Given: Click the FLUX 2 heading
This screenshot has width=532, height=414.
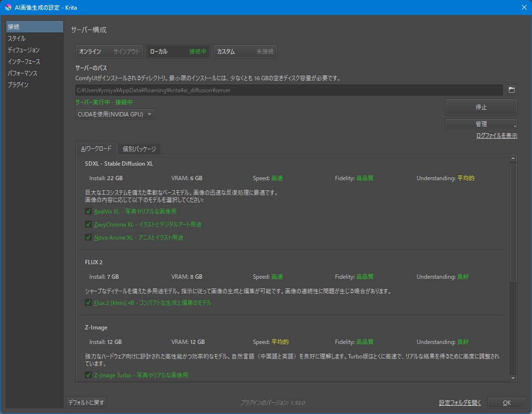Looking at the screenshot, I should (x=94, y=262).
